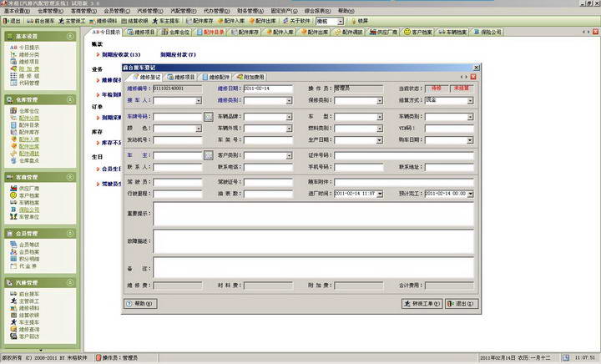Image resolution: width=601 pixels, height=364 pixels.
Task: Collapse the 会员管理 sidebar panel
Action: pos(70,233)
